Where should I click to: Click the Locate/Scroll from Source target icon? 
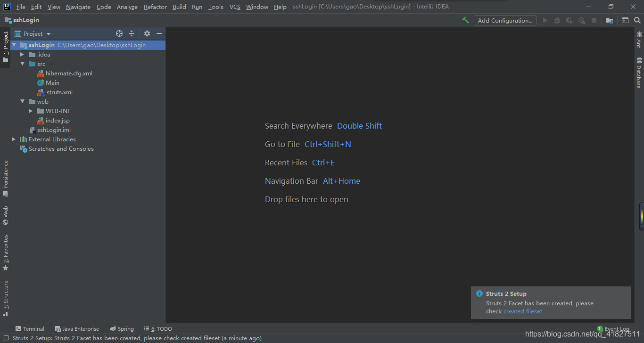coord(119,33)
